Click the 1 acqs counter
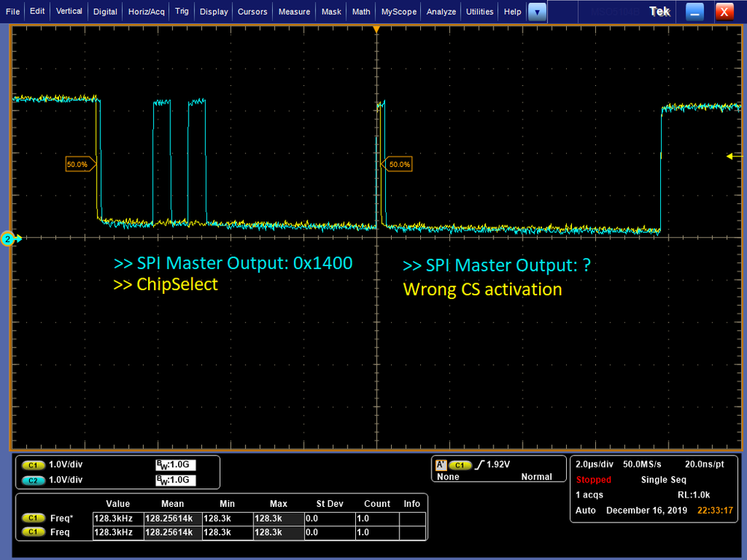The width and height of the screenshot is (747, 560). pyautogui.click(x=589, y=495)
